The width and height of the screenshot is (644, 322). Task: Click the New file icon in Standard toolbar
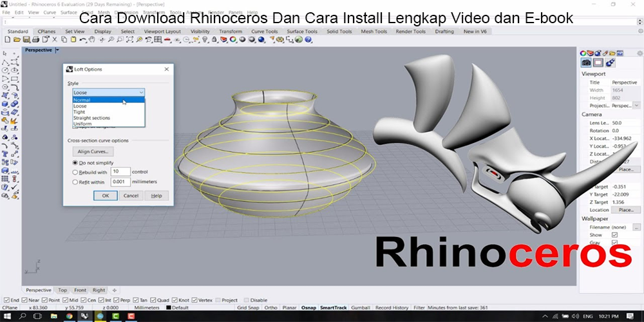coord(7,39)
